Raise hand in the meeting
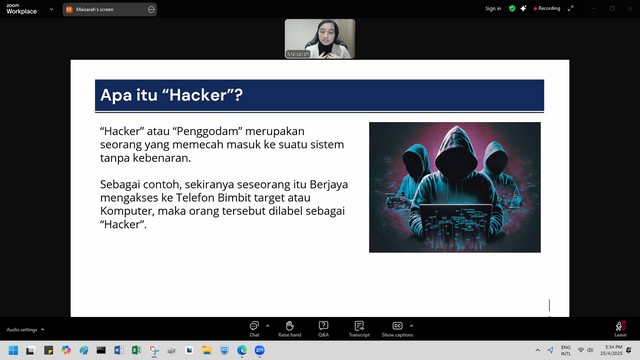Viewport: 640px width, 360px height. 289,329
